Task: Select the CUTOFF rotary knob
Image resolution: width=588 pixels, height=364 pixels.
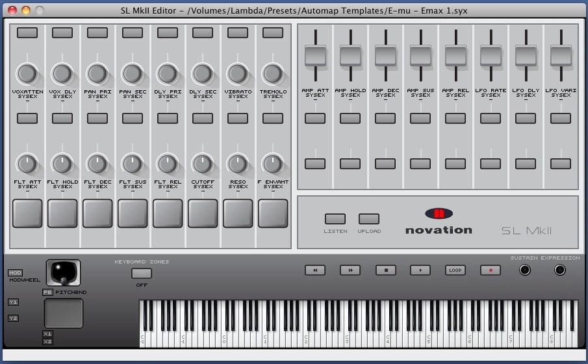Action: pyautogui.click(x=203, y=164)
